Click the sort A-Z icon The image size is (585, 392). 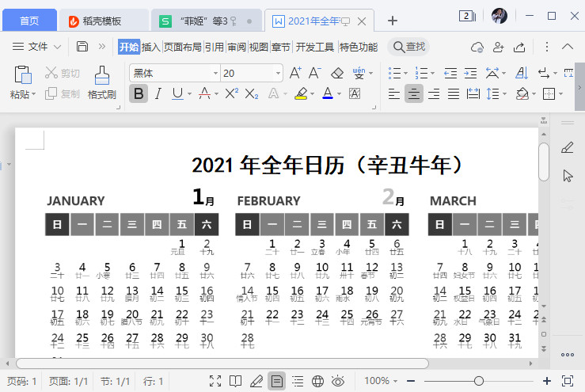coord(522,73)
